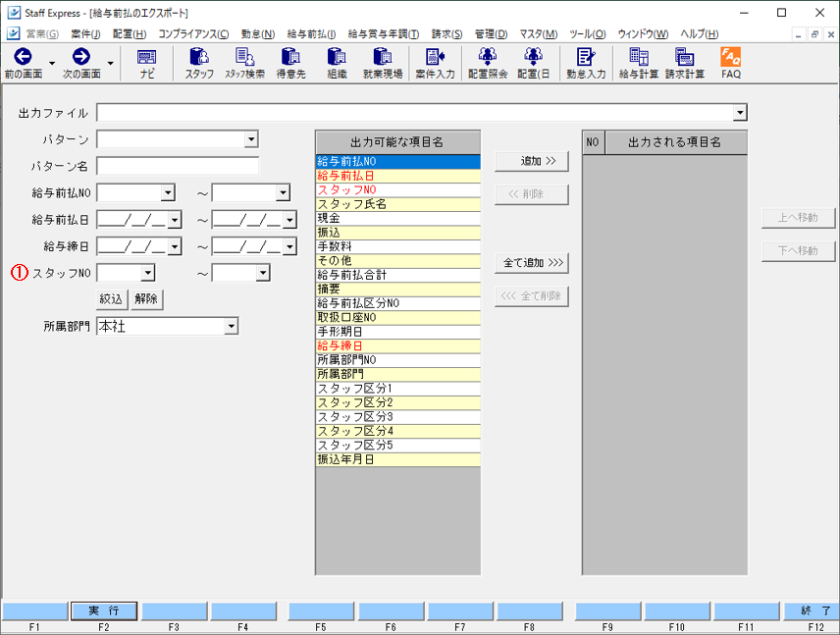The width and height of the screenshot is (840, 635).
Task: Select その他 list item
Action: pyautogui.click(x=398, y=261)
